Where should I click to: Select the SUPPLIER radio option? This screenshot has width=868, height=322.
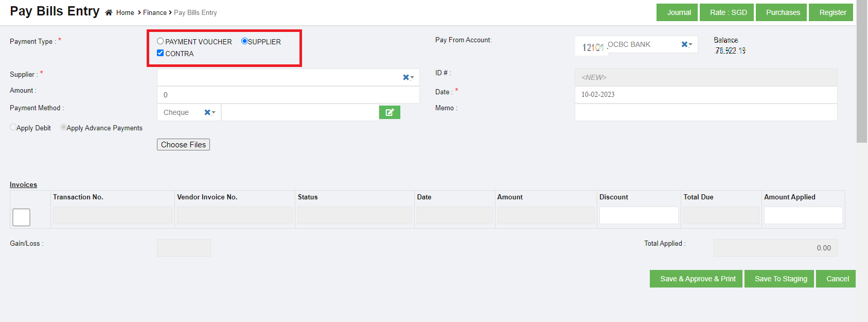pyautogui.click(x=244, y=41)
